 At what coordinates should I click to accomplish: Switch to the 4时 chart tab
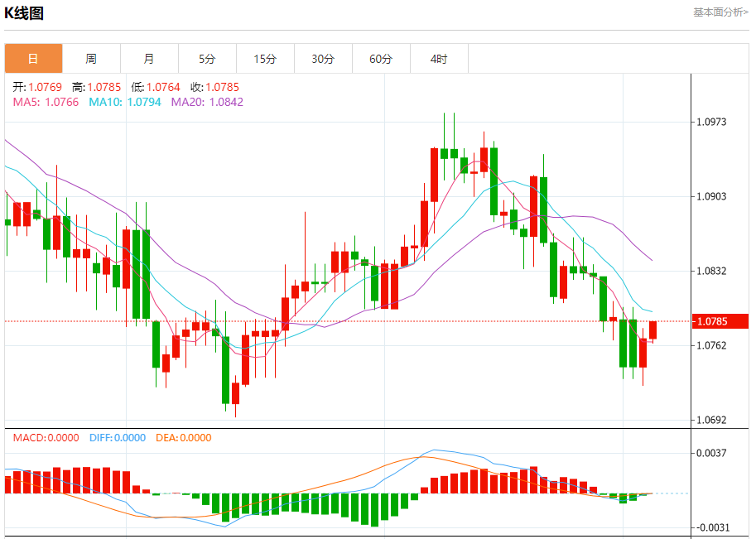coord(439,59)
